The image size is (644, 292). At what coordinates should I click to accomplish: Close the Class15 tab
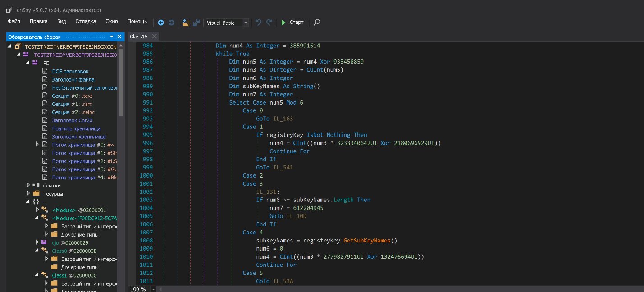154,36
